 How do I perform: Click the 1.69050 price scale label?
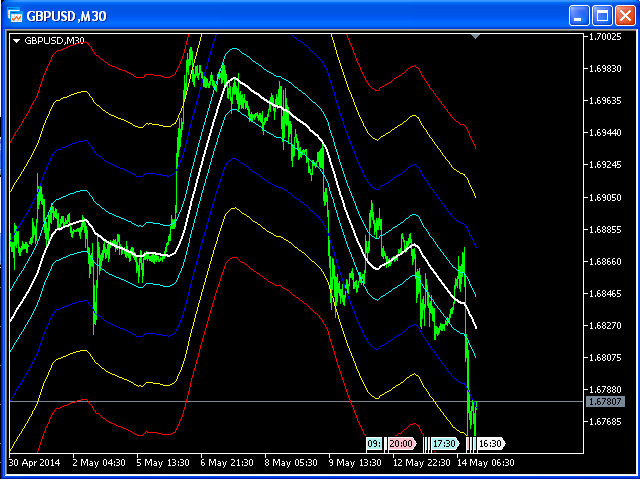604,197
